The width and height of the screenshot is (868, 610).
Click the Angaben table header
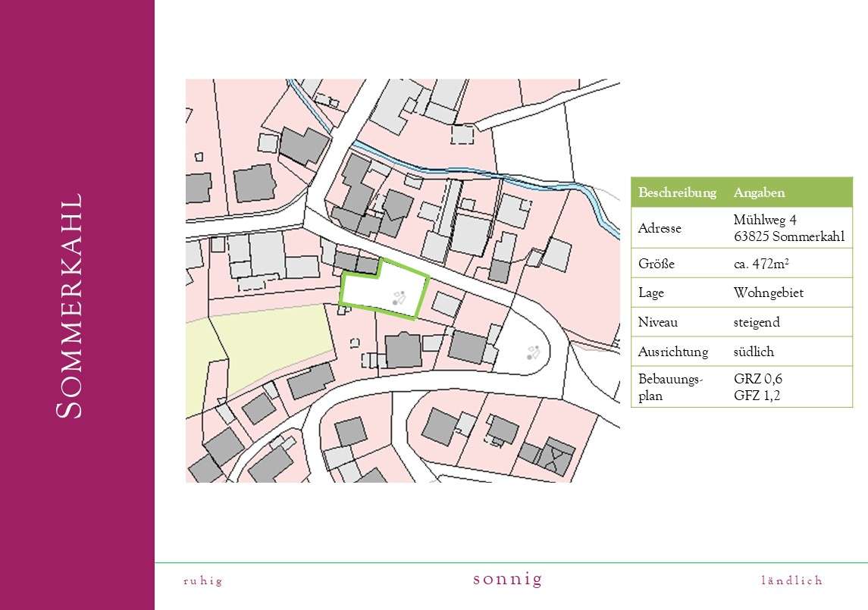759,192
